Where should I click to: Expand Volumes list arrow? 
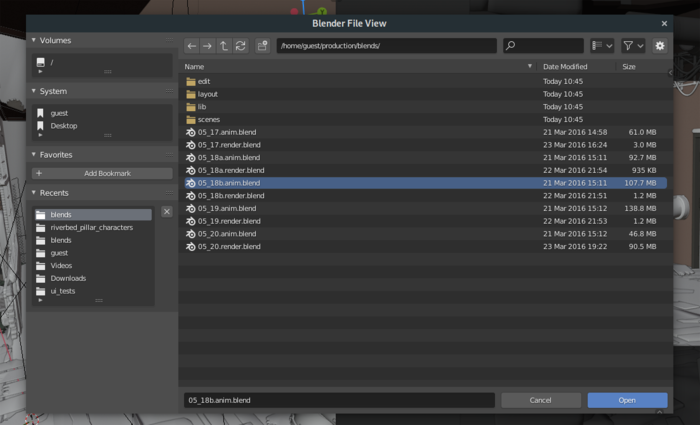pos(41,71)
